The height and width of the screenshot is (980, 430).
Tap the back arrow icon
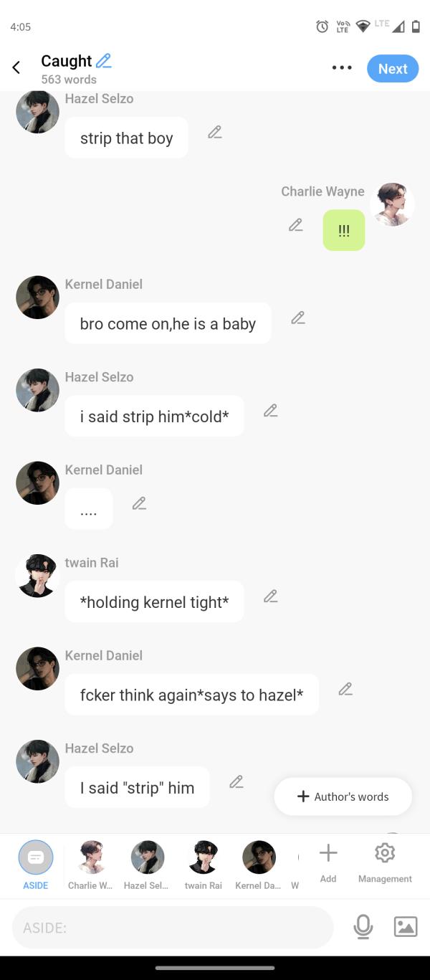click(x=16, y=68)
